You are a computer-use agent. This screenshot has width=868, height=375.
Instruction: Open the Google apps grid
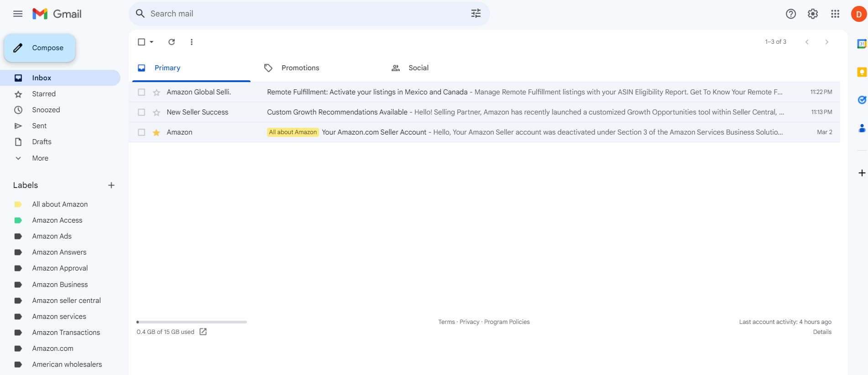[x=835, y=14]
